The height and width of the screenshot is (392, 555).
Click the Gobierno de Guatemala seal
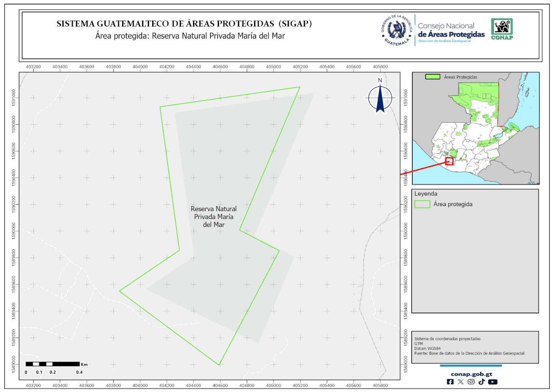pyautogui.click(x=397, y=30)
